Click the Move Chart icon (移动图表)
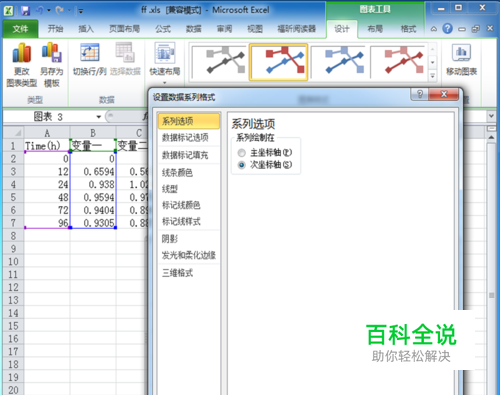The height and width of the screenshot is (395, 500). [x=461, y=59]
